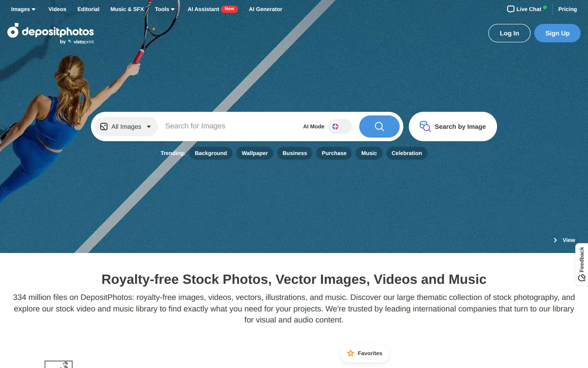The width and height of the screenshot is (588, 368).
Task: Toggle the AI Mode switch
Action: (x=340, y=126)
